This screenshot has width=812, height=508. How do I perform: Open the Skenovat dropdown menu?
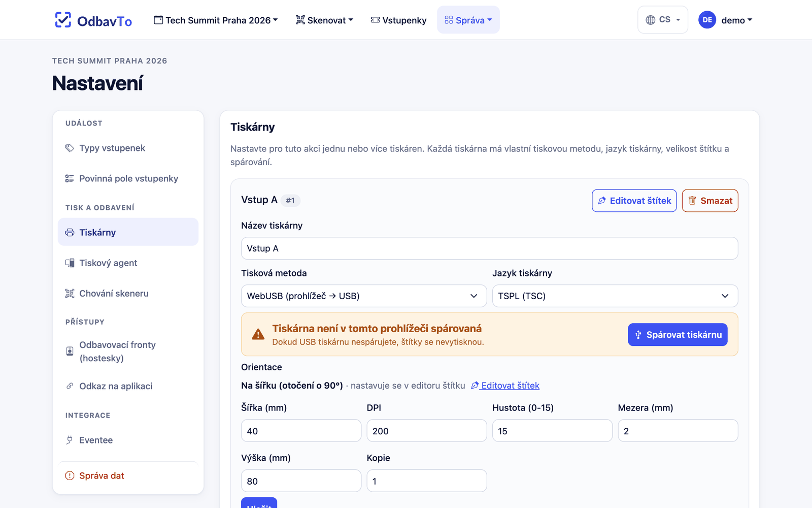point(324,20)
